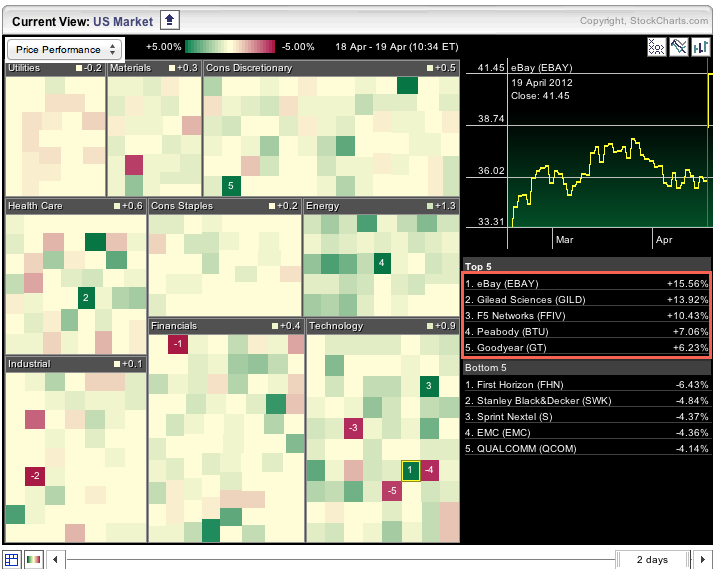
Task: Click the green tile labeled 3 in Technology
Action: [x=429, y=386]
